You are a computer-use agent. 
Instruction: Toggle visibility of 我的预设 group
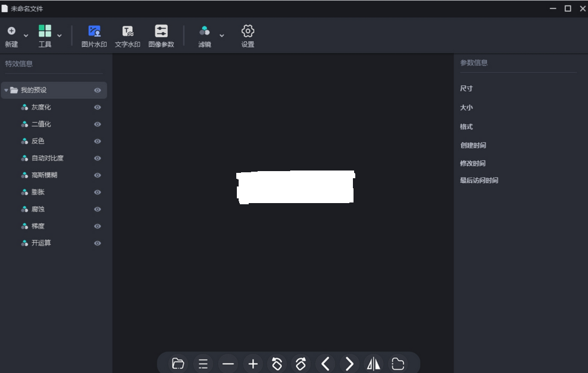(x=98, y=90)
